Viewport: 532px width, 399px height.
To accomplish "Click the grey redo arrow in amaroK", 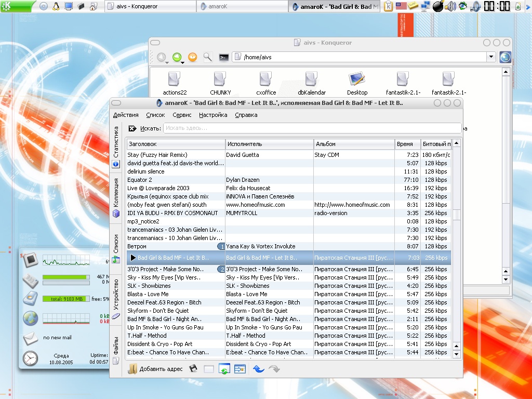I will click(x=274, y=368).
